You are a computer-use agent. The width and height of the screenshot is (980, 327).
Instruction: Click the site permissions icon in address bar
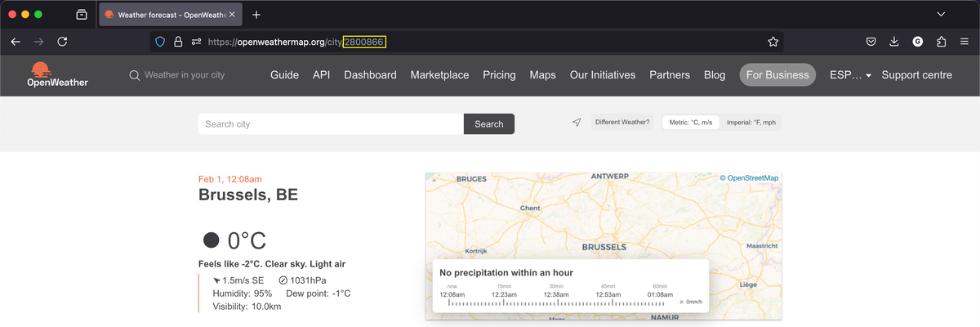(196, 42)
